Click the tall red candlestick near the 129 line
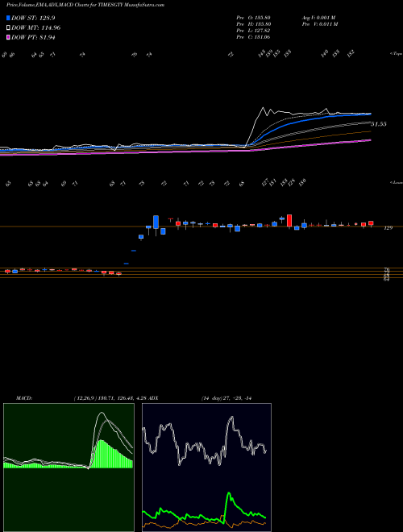The width and height of the screenshot is (403, 532). coord(289,221)
